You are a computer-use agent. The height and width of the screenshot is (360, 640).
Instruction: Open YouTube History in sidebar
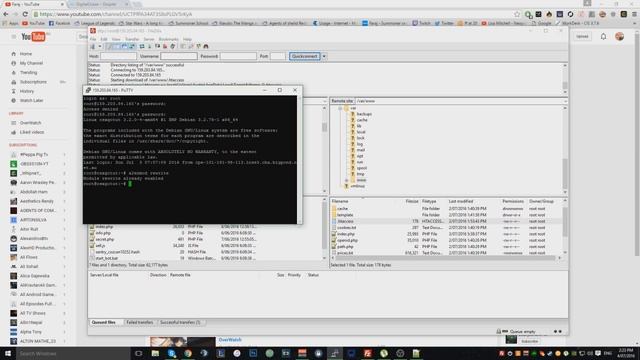27,91
